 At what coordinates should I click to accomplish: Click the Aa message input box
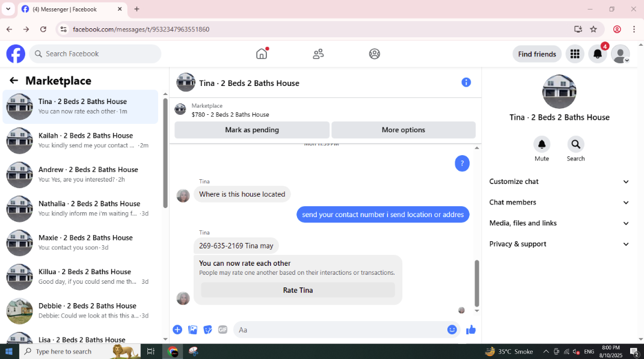347,330
